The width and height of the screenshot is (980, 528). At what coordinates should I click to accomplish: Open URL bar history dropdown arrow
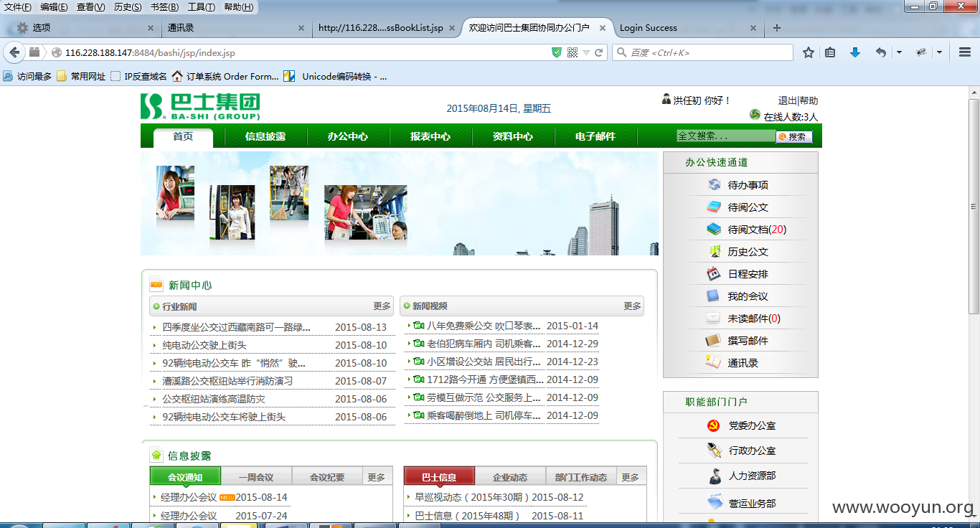coord(586,53)
